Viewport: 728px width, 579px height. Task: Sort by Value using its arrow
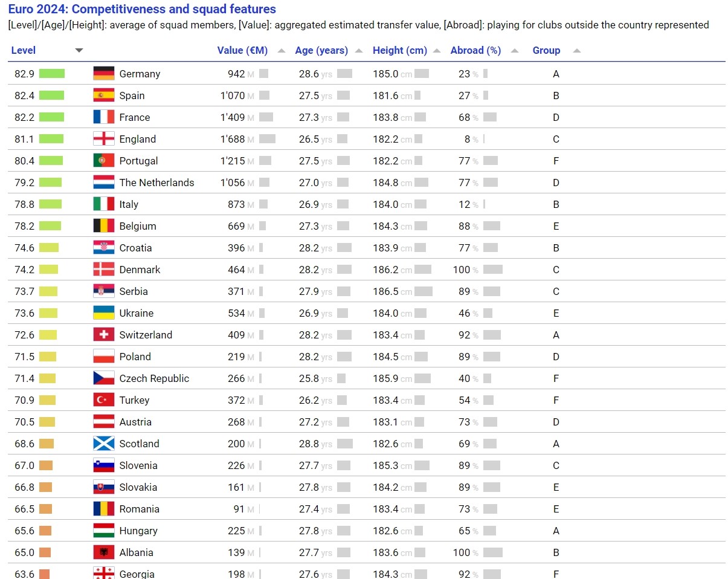click(x=282, y=51)
